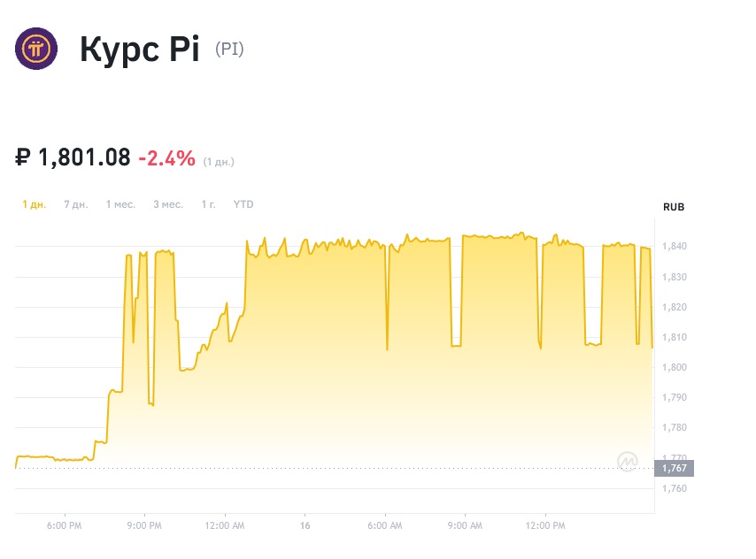This screenshot has width=756, height=559.
Task: Click the 1,800 price axis label
Action: (675, 367)
